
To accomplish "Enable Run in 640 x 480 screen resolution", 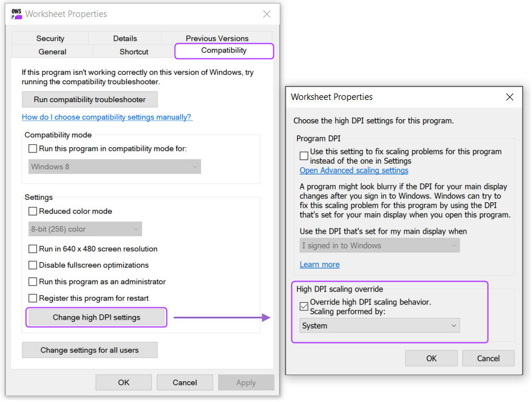I will 33,248.
